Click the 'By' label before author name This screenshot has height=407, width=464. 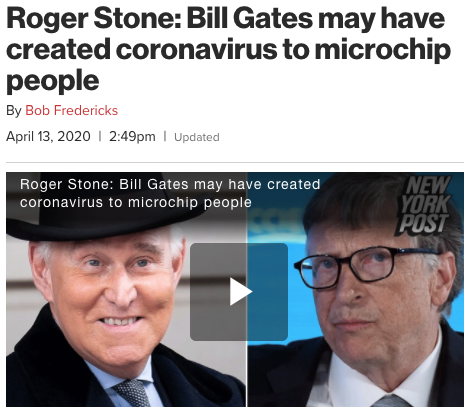tap(14, 111)
